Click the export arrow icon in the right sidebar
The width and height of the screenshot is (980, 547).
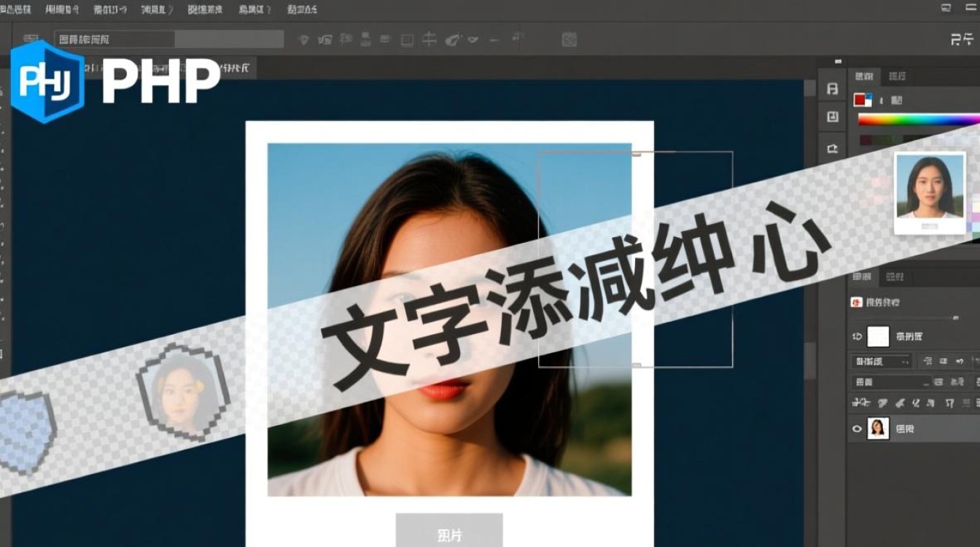tap(833, 146)
